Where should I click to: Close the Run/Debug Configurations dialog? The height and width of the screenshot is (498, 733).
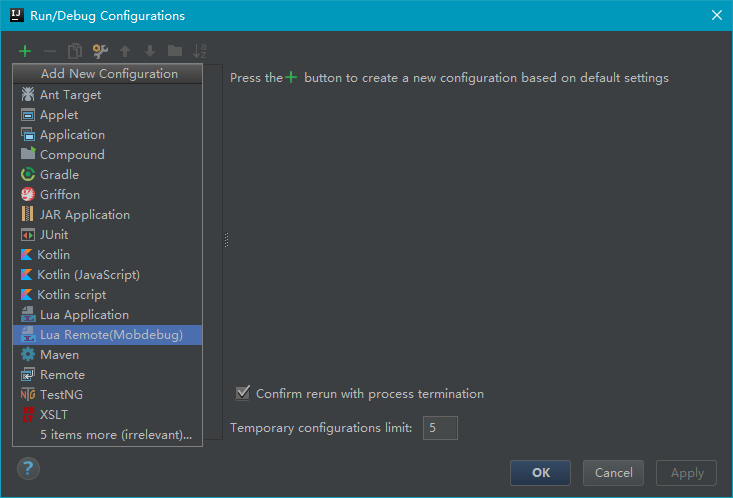pyautogui.click(x=717, y=15)
